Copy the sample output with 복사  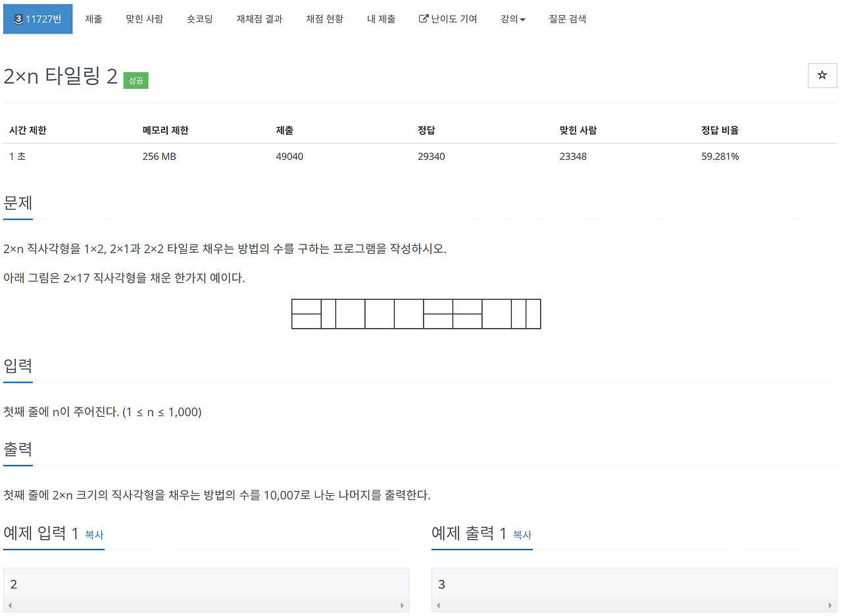click(x=522, y=536)
